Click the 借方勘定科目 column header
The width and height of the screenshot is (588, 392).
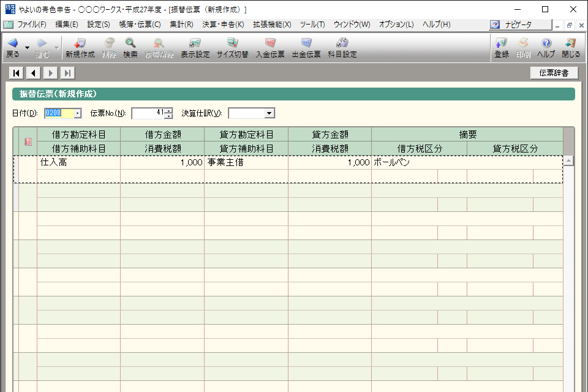click(x=79, y=134)
